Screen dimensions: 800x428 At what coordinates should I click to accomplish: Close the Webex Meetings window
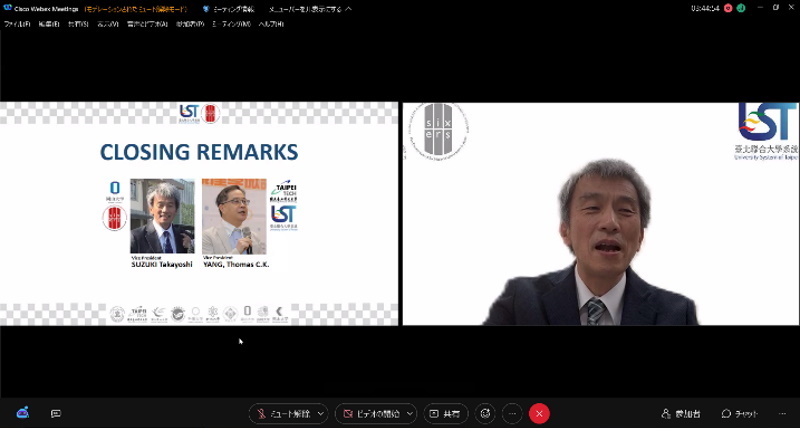pos(792,8)
